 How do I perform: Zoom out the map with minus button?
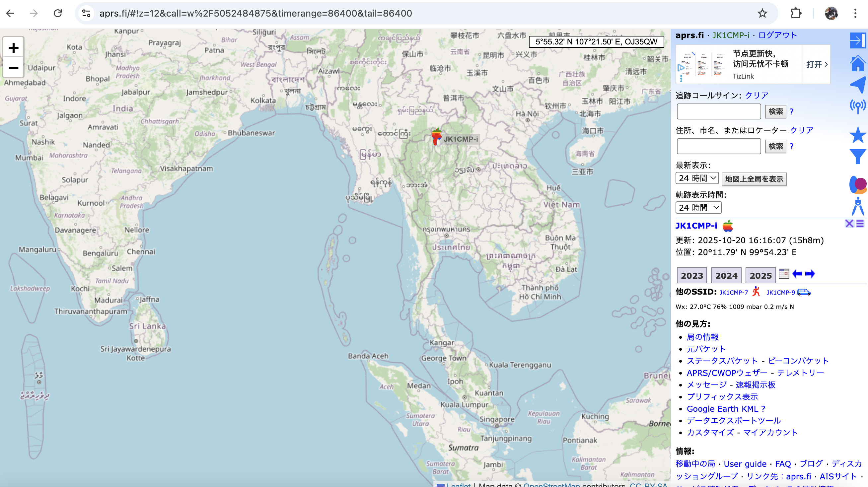pyautogui.click(x=14, y=68)
